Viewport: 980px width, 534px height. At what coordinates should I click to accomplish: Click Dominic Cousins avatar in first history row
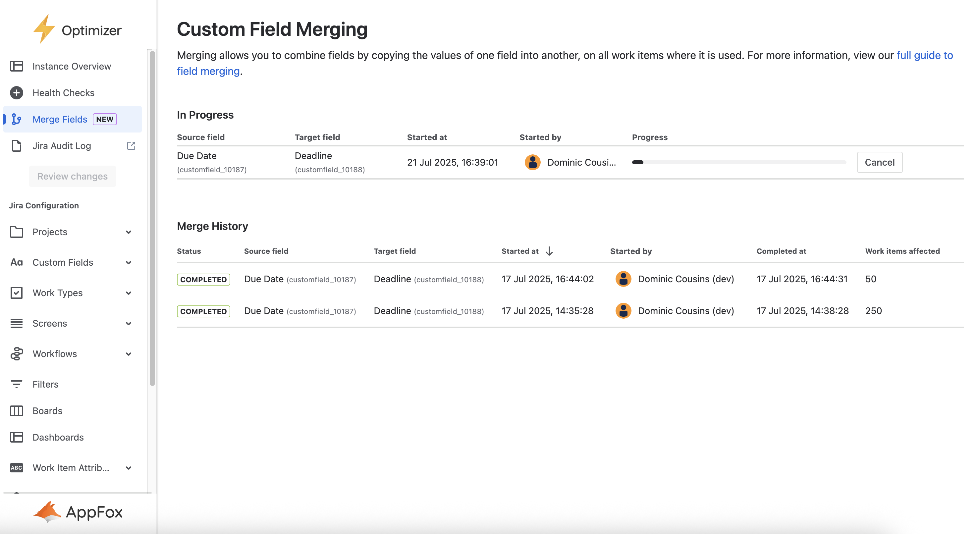pyautogui.click(x=623, y=279)
